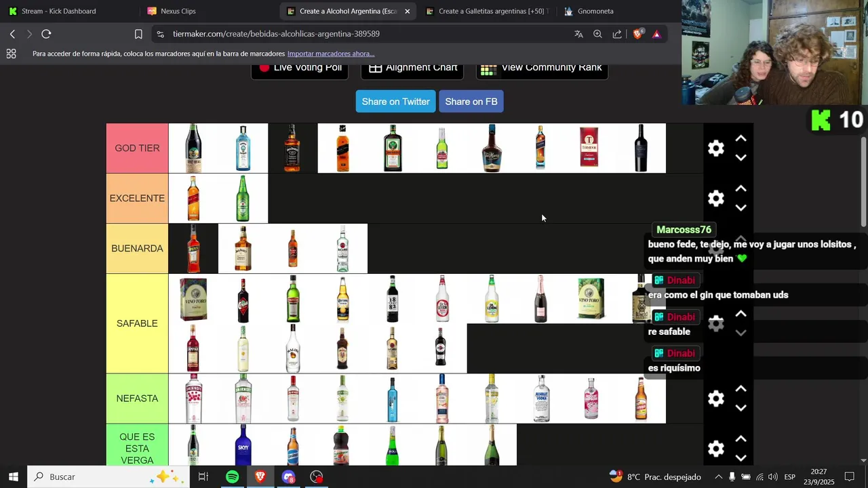This screenshot has width=868, height=488.
Task: Open volume control in system tray
Action: (x=773, y=477)
